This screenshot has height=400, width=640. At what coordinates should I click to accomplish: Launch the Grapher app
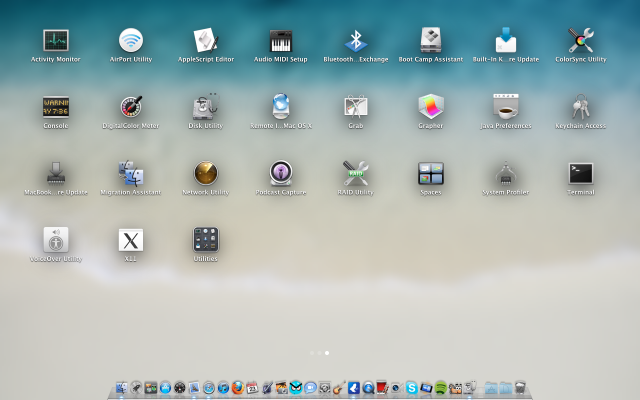point(431,107)
